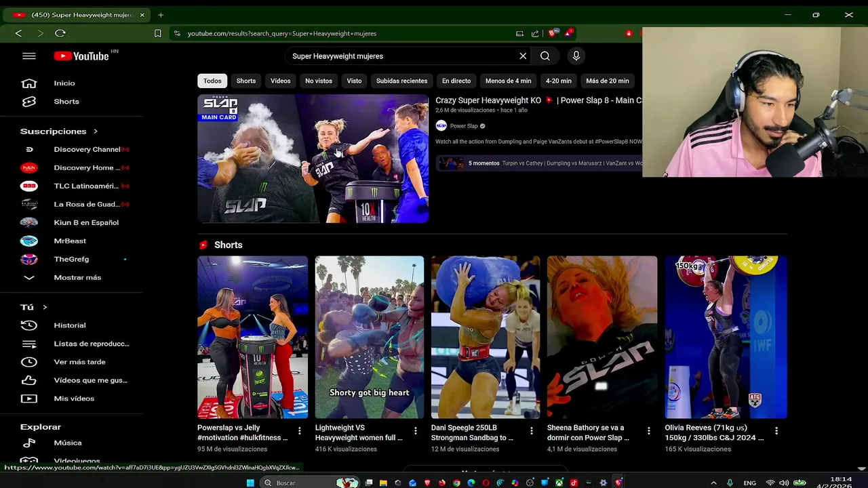The width and height of the screenshot is (868, 488).
Task: Select the Vídeos filter chip
Action: [x=280, y=81]
